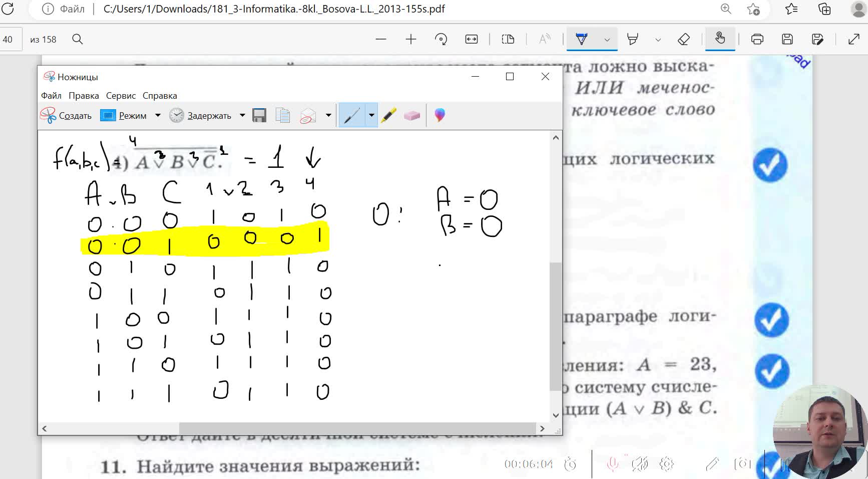Toggle touch drawing in the PDF toolbar

click(x=720, y=39)
